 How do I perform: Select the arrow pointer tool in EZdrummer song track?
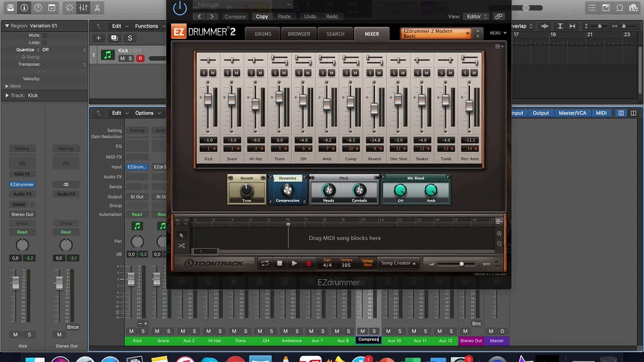[x=182, y=235]
